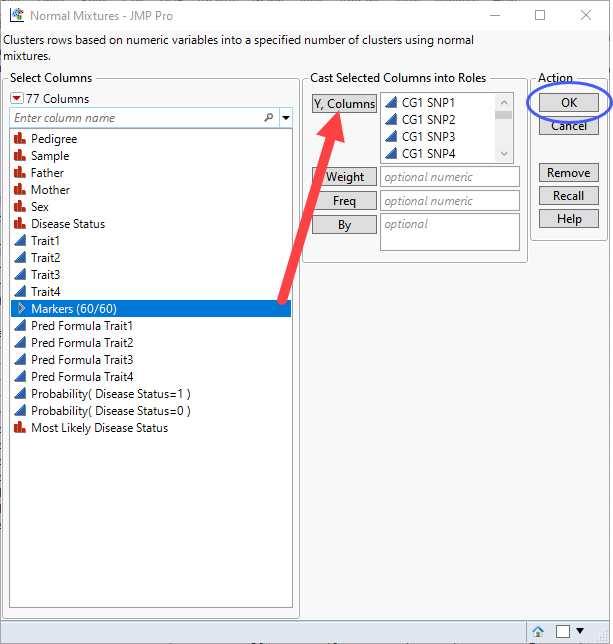Open the column search options dropdown arrow
This screenshot has width=613, height=644.
(286, 118)
